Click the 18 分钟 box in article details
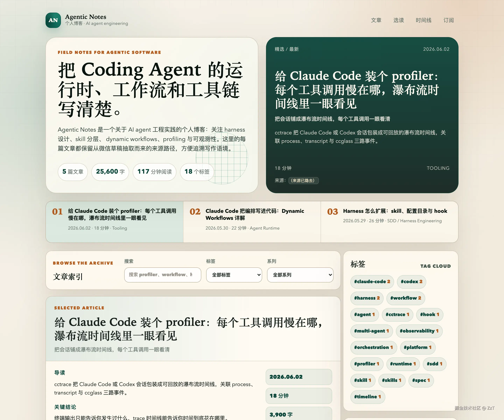The width and height of the screenshot is (504, 420). click(299, 396)
